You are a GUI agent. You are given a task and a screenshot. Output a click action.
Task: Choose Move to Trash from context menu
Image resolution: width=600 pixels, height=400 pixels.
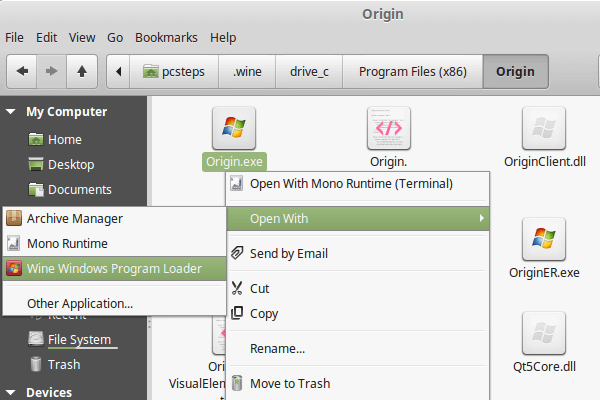pos(358,383)
